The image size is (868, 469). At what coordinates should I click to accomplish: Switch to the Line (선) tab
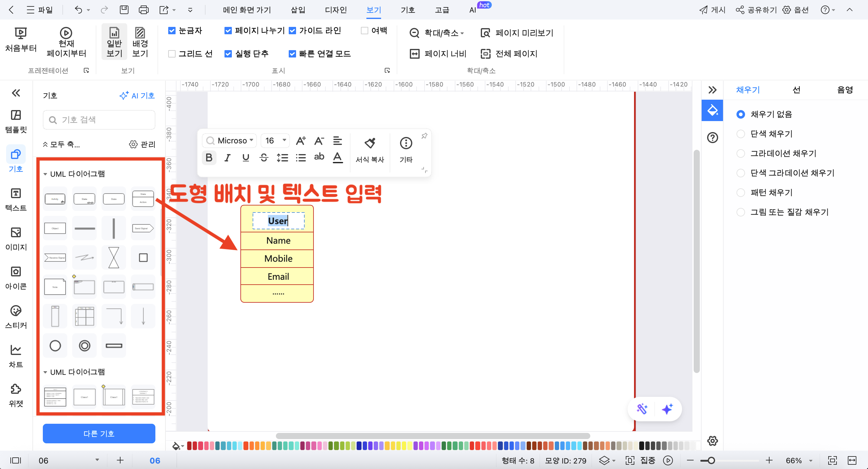796,90
